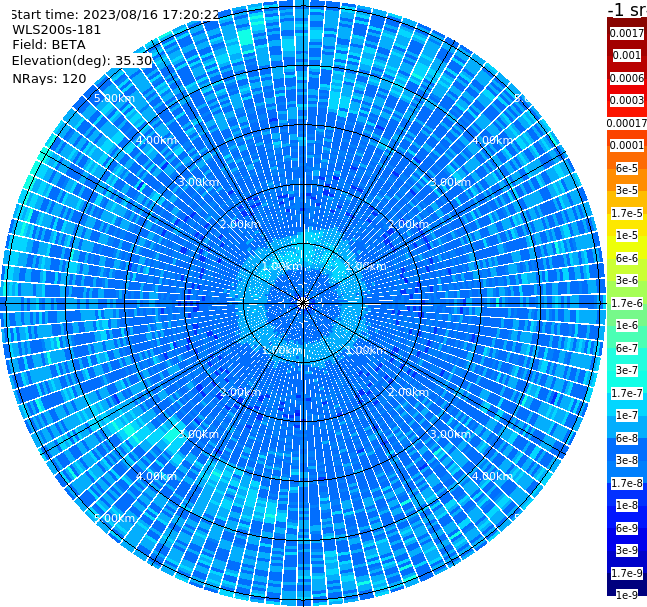Click the 0.0003 colorbar tick label

pos(627,100)
